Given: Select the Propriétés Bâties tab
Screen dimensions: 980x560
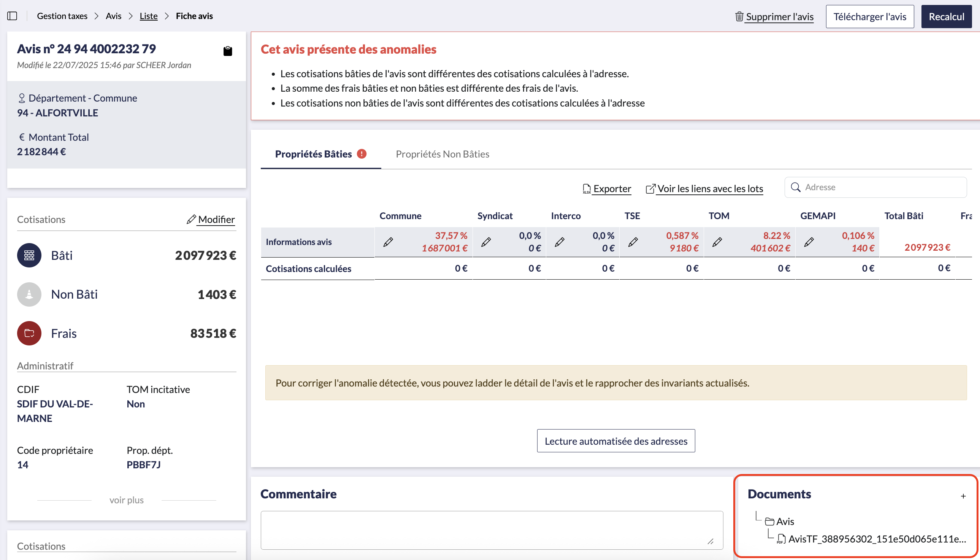Looking at the screenshot, I should point(313,154).
